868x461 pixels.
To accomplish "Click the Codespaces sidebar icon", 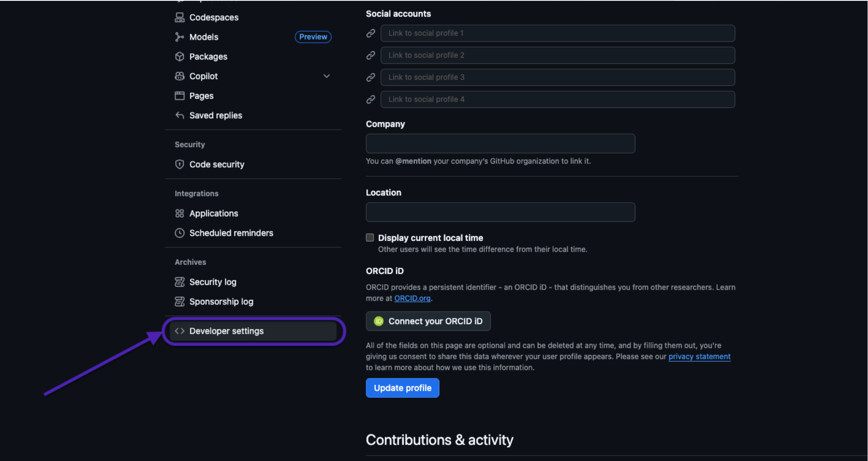I will point(179,17).
